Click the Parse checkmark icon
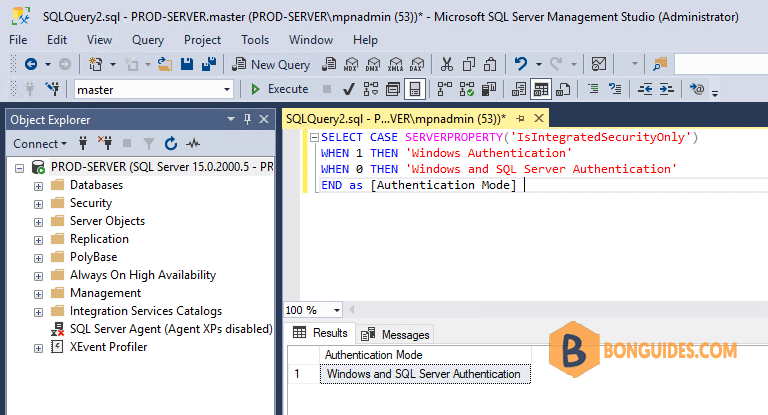 tap(349, 89)
